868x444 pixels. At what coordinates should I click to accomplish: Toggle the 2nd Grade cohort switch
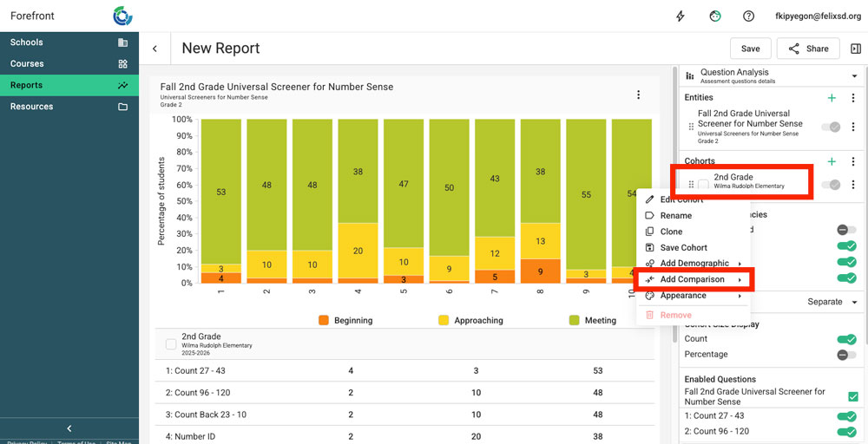(x=831, y=185)
